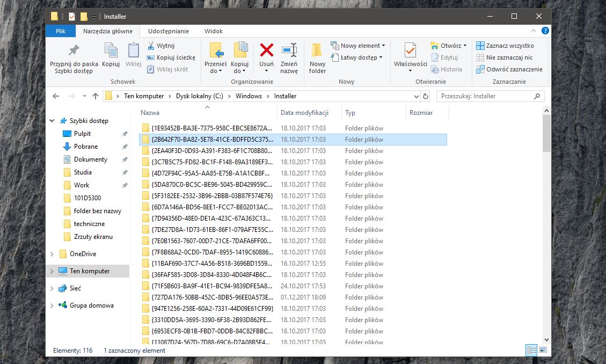Viewport: 606px width, 364px height.
Task: Open the Nowy element dropdown
Action: click(357, 46)
